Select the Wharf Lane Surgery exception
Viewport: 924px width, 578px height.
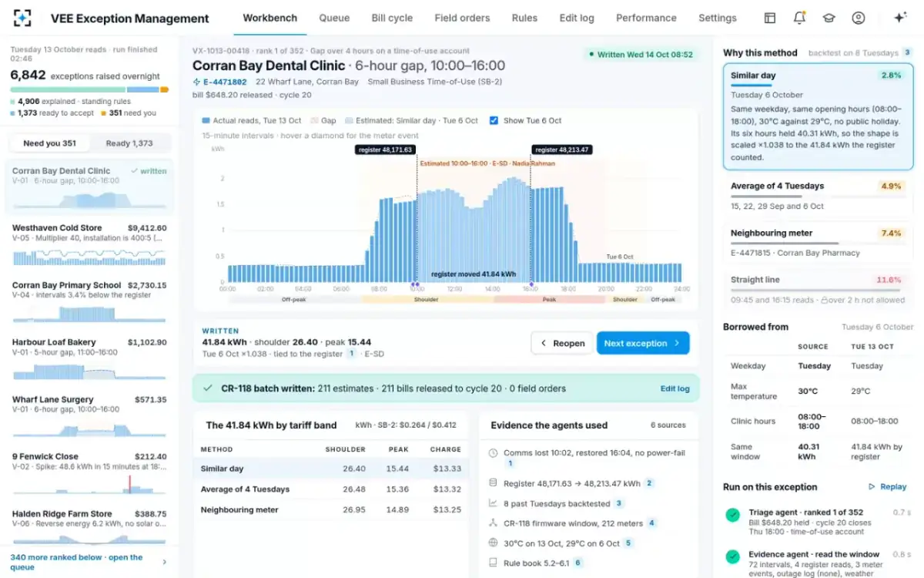tap(89, 417)
